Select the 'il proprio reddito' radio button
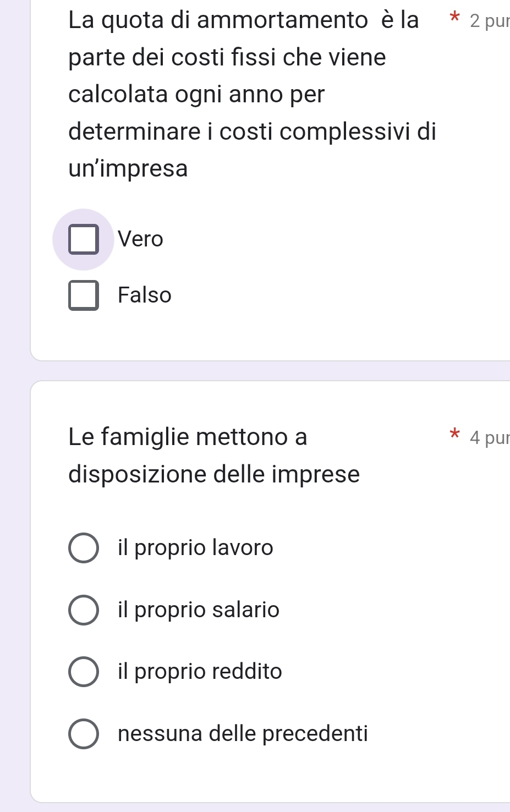The width and height of the screenshot is (510, 812). pyautogui.click(x=84, y=672)
